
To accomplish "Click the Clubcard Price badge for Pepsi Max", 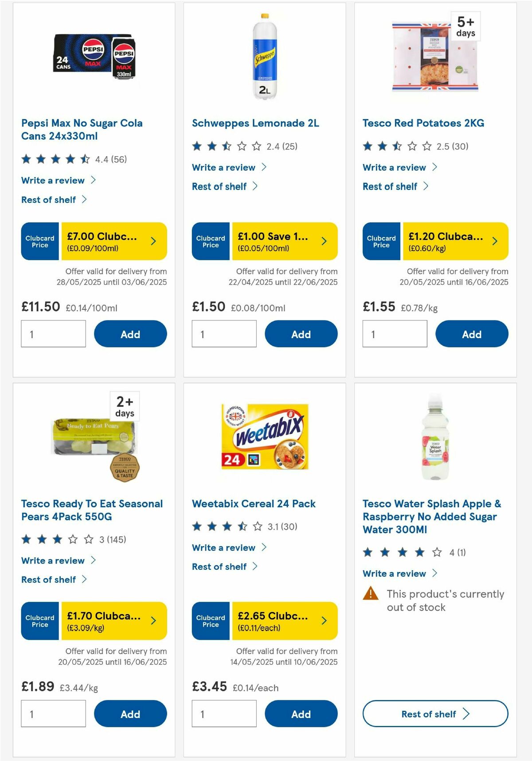I will tap(39, 241).
